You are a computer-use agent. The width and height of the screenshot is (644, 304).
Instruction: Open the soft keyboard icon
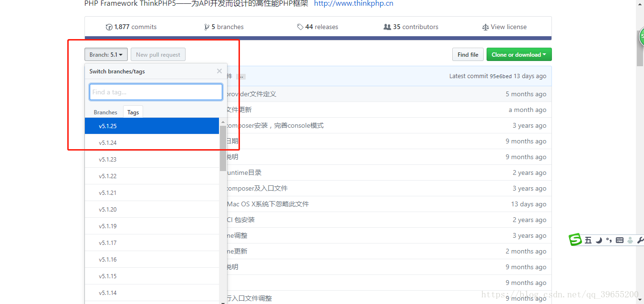[620, 240]
